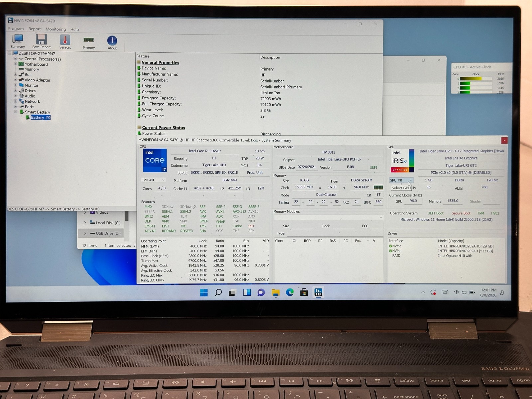The height and width of the screenshot is (399, 532).
Task: Open the Wi-Fi tray icon
Action: [457, 292]
